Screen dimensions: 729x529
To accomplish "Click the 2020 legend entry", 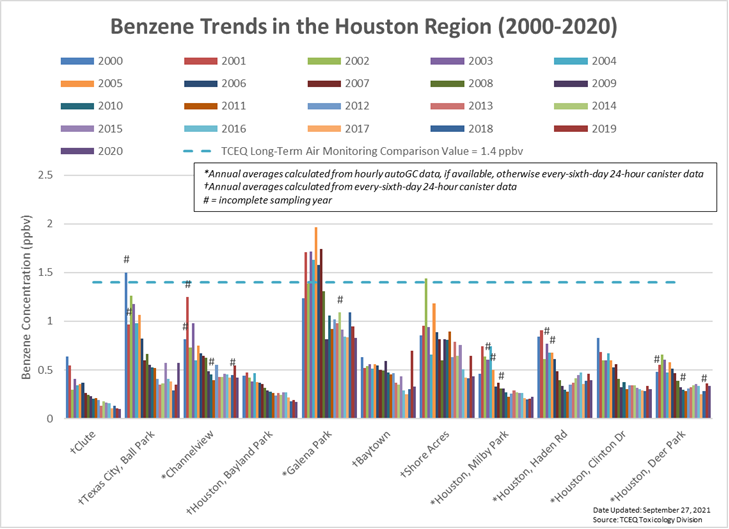I will (98, 150).
